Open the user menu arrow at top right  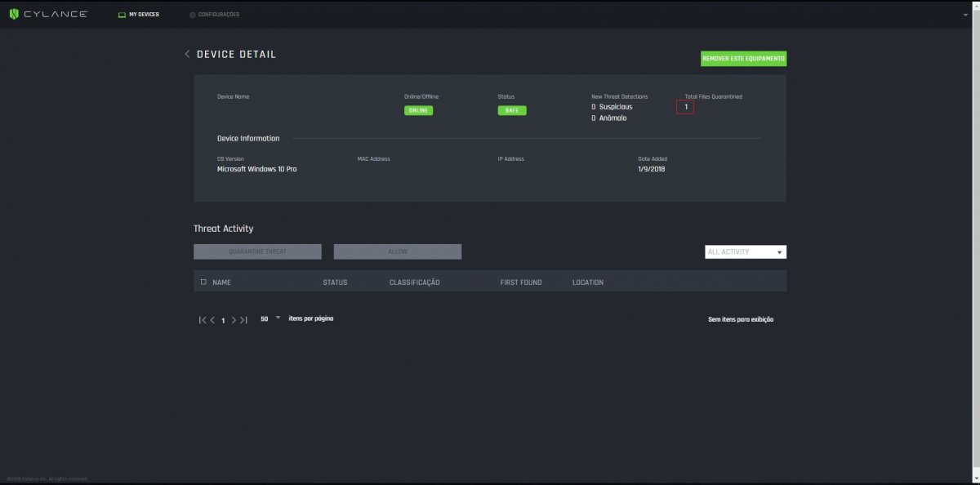tap(965, 15)
